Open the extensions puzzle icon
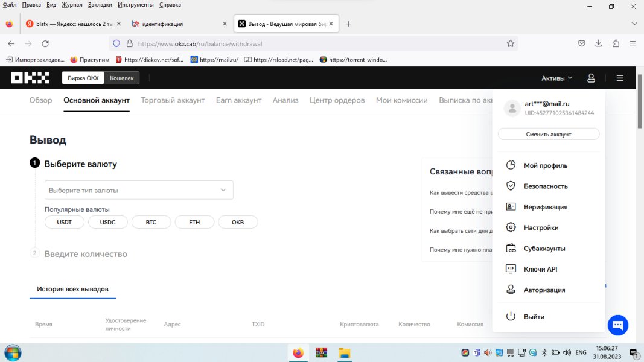Viewport: 644px width, 362px height. [x=616, y=43]
